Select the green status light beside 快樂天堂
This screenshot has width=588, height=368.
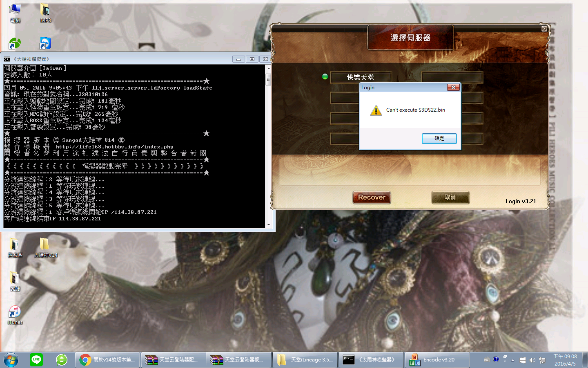(x=325, y=76)
